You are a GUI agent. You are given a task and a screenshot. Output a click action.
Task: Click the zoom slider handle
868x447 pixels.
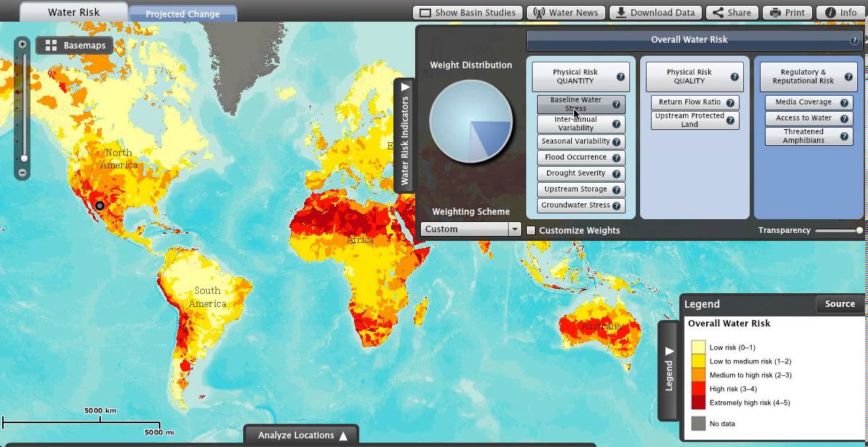point(24,158)
